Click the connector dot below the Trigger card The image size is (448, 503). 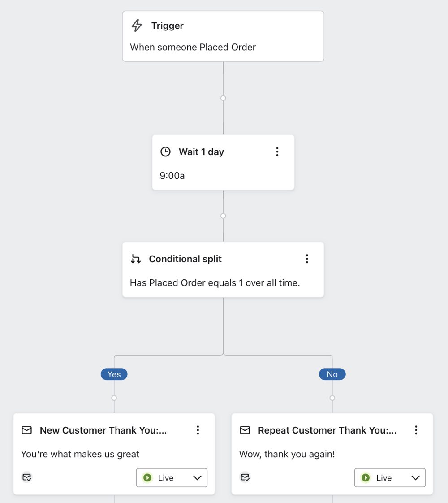[223, 97]
